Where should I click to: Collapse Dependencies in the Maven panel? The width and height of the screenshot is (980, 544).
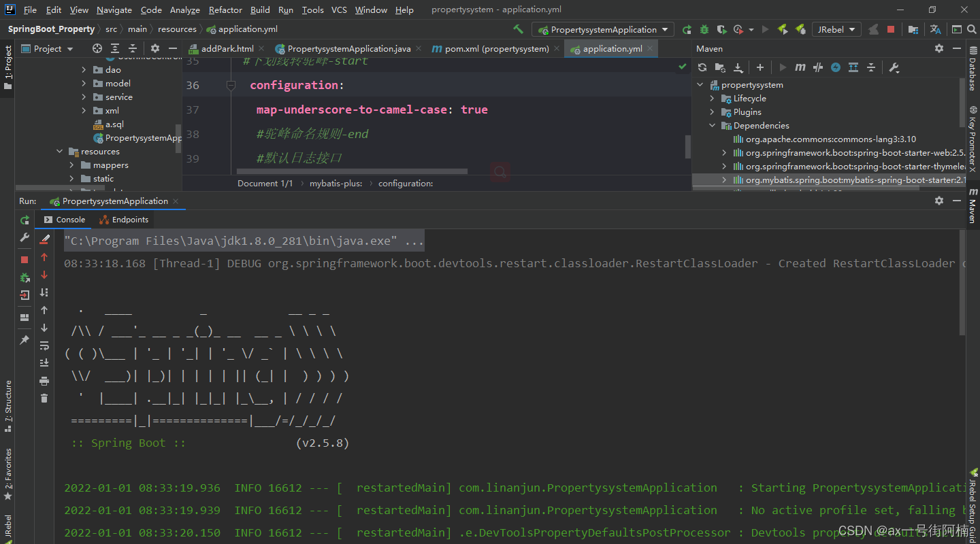tap(712, 126)
